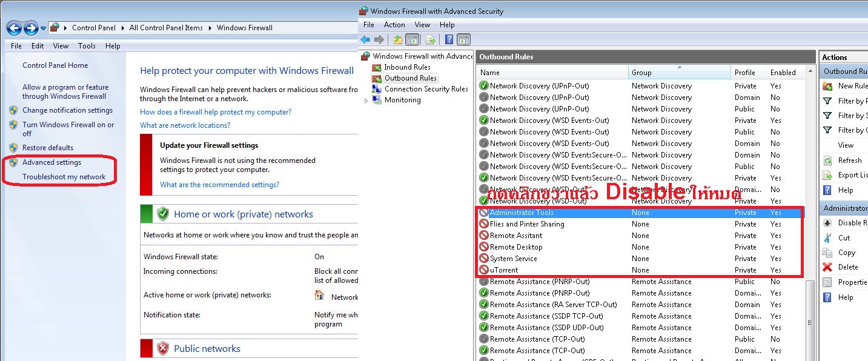
Task: Open the View submenu in Actions pane
Action: pyautogui.click(x=846, y=145)
